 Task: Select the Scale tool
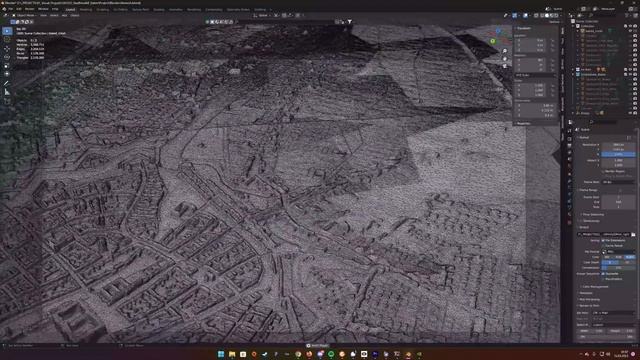tap(7, 66)
